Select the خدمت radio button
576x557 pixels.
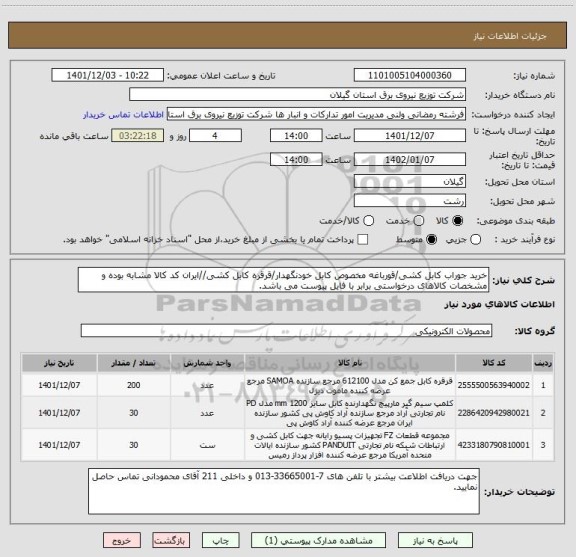419,221
